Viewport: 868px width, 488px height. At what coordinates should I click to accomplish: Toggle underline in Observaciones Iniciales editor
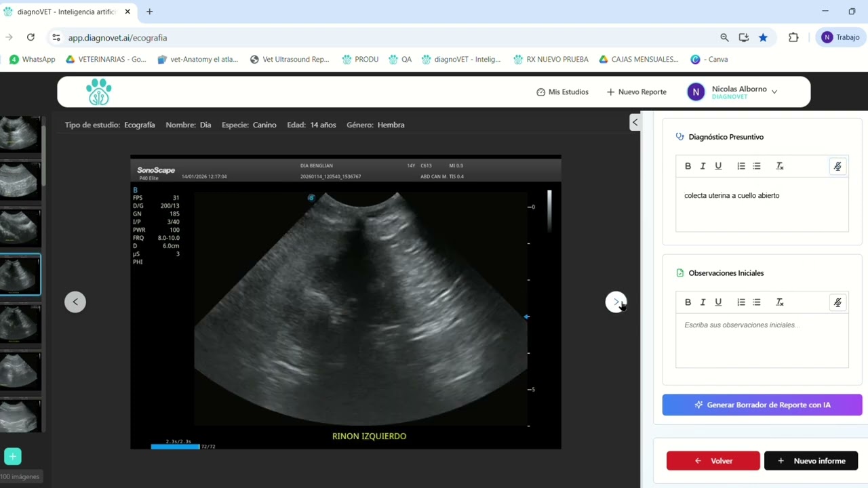(718, 302)
